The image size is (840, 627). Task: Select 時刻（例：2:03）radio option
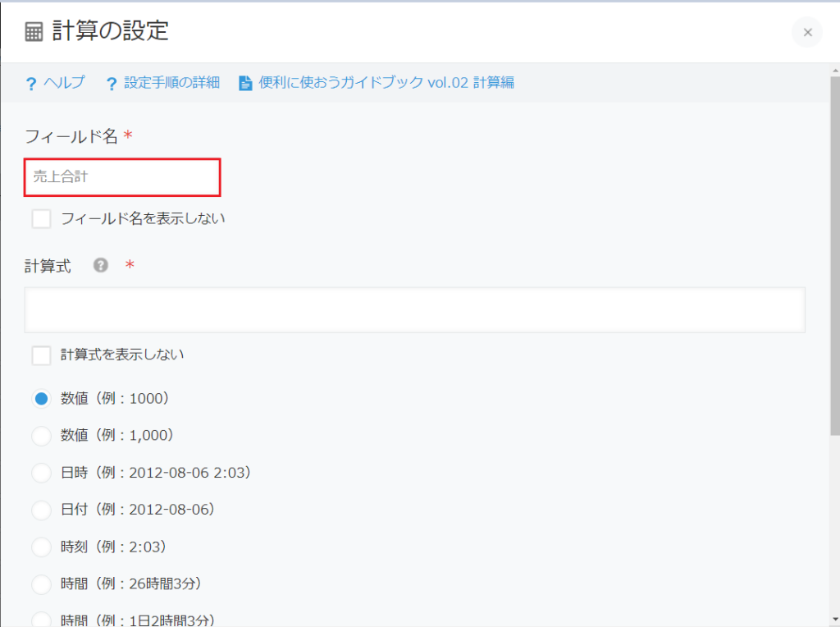(41, 547)
